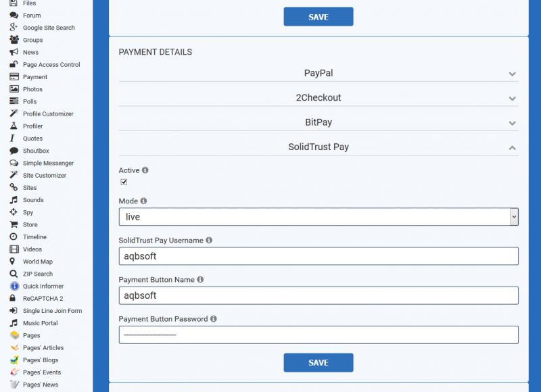Image resolution: width=541 pixels, height=392 pixels.
Task: Click the ZIP Search magnifier icon
Action: click(x=14, y=274)
